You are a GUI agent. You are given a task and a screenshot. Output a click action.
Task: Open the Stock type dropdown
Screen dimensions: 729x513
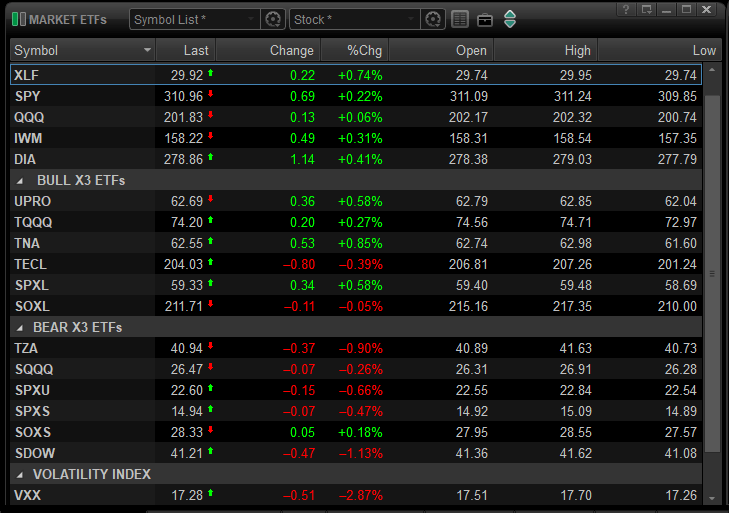[355, 19]
